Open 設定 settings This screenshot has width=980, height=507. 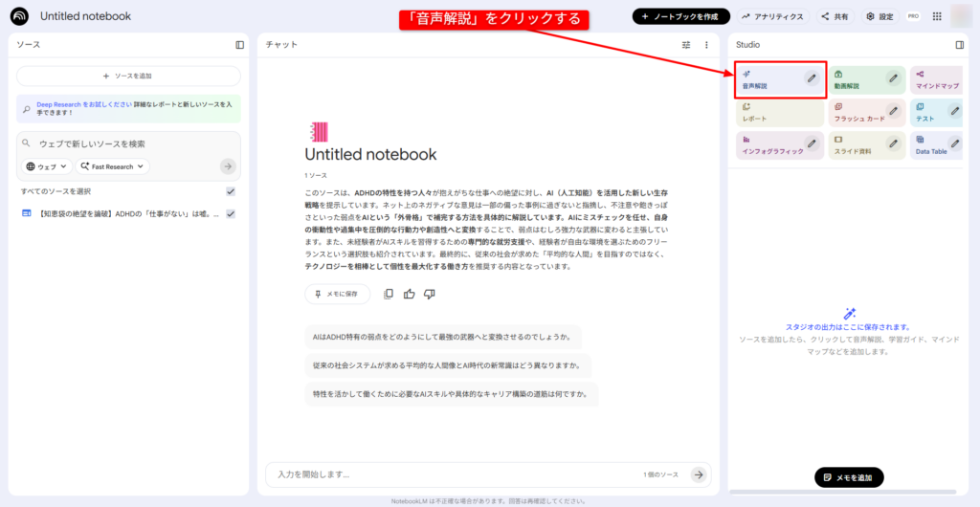click(880, 16)
